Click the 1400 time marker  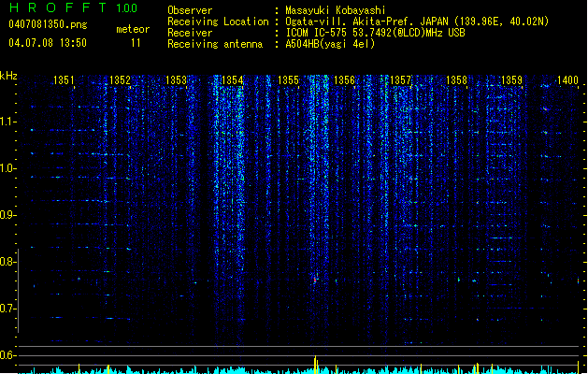[567, 80]
